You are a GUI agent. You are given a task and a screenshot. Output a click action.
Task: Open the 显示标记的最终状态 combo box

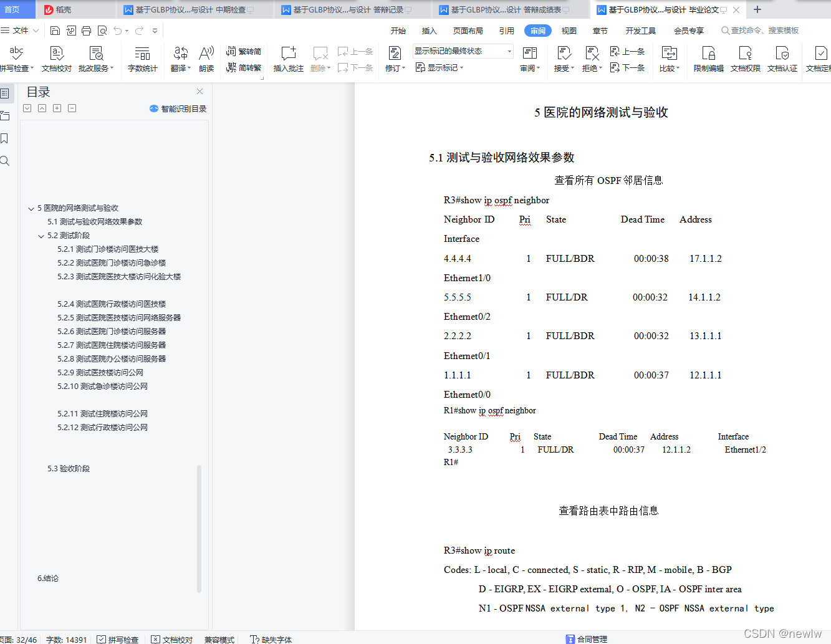(x=461, y=50)
